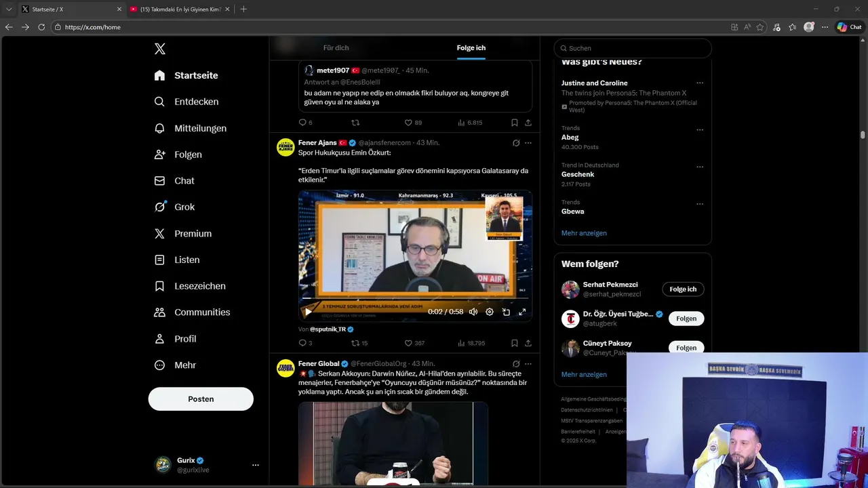View analytics of Fener Ajans post

471,343
